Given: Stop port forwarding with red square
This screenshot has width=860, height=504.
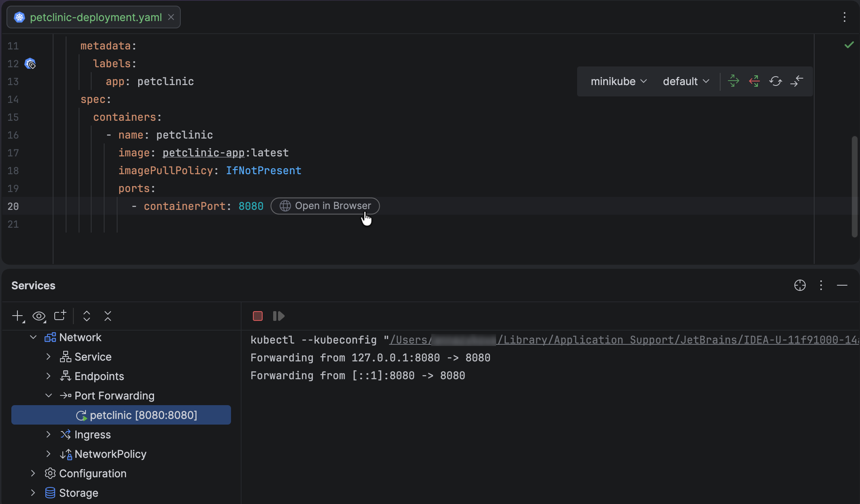Looking at the screenshot, I should (258, 316).
